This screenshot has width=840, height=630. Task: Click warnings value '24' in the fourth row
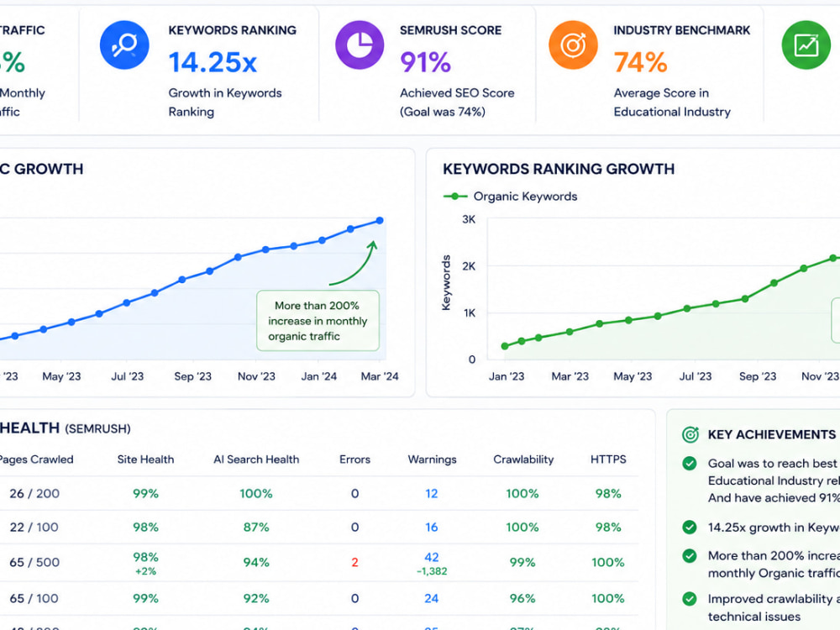click(432, 598)
